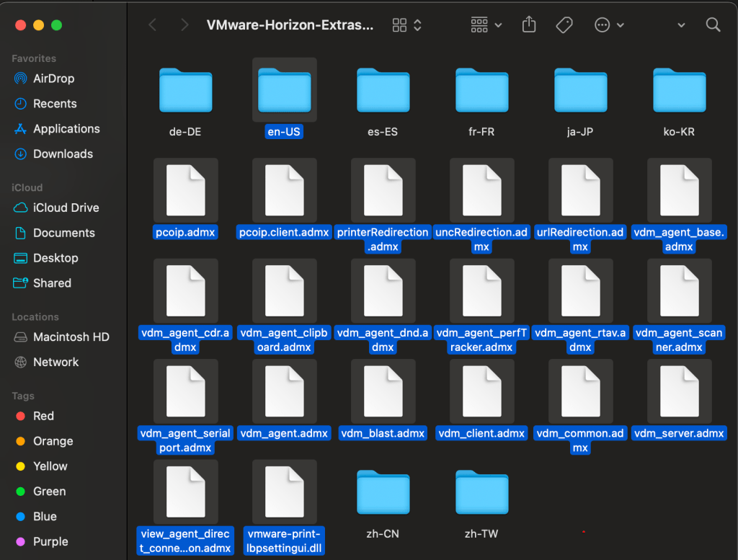Go forward with the right arrow
The image size is (738, 560).
184,25
